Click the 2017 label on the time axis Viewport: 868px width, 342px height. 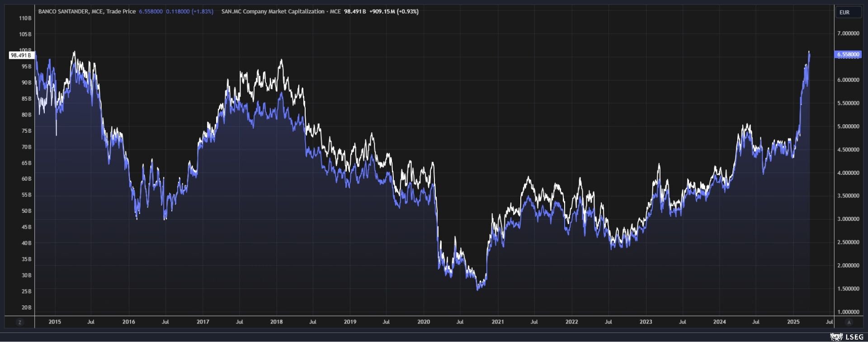click(x=203, y=322)
